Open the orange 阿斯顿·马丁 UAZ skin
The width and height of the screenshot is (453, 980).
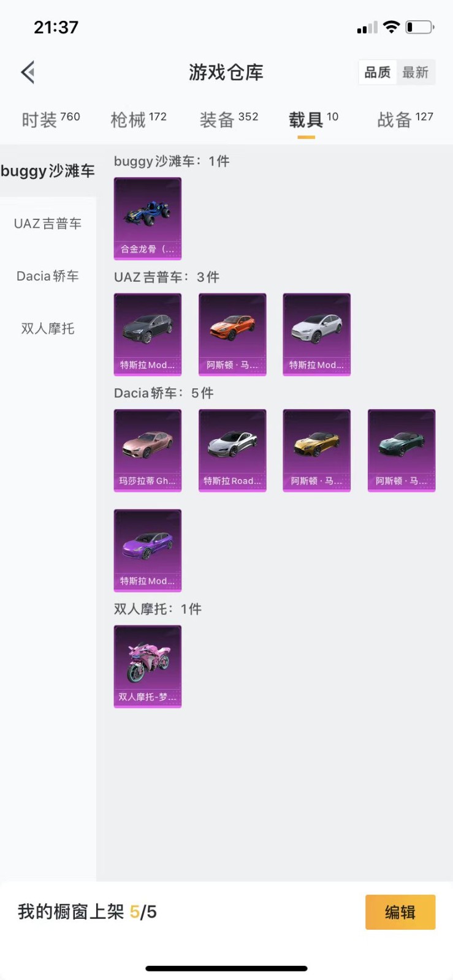point(232,334)
